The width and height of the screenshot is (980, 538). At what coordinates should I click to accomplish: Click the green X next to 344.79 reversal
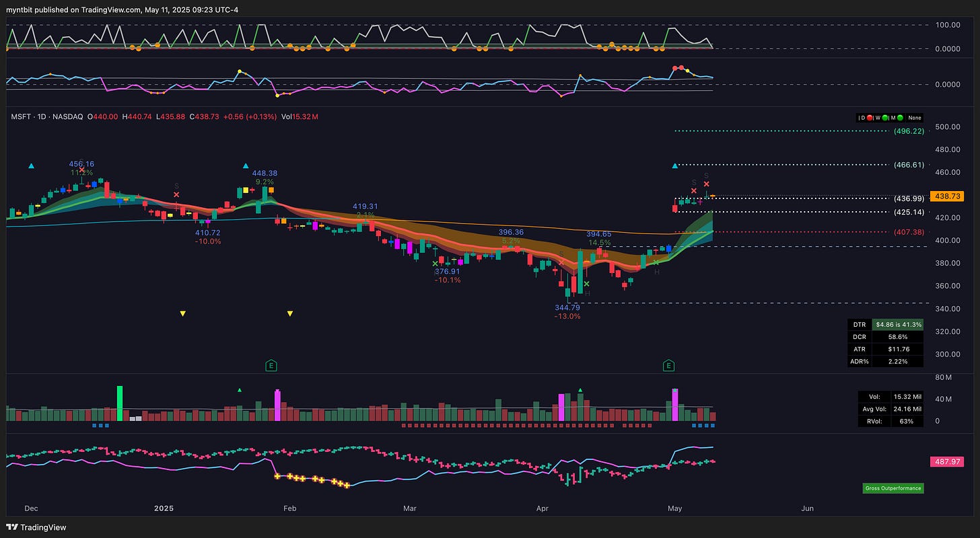(587, 284)
